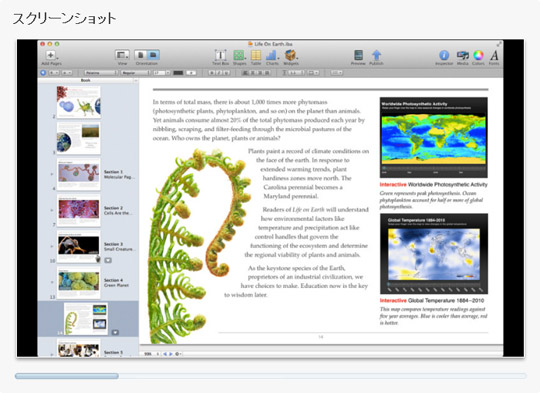Open the font family dropdown
The height and width of the screenshot is (393, 540).
101,73
